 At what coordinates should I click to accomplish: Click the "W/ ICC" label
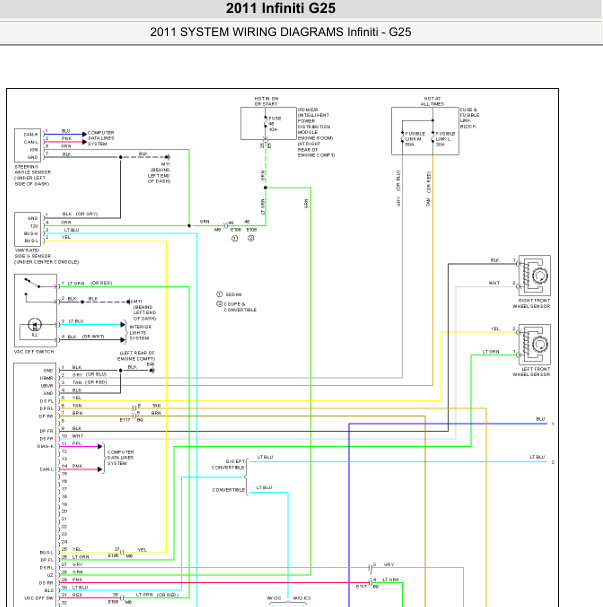click(274, 598)
